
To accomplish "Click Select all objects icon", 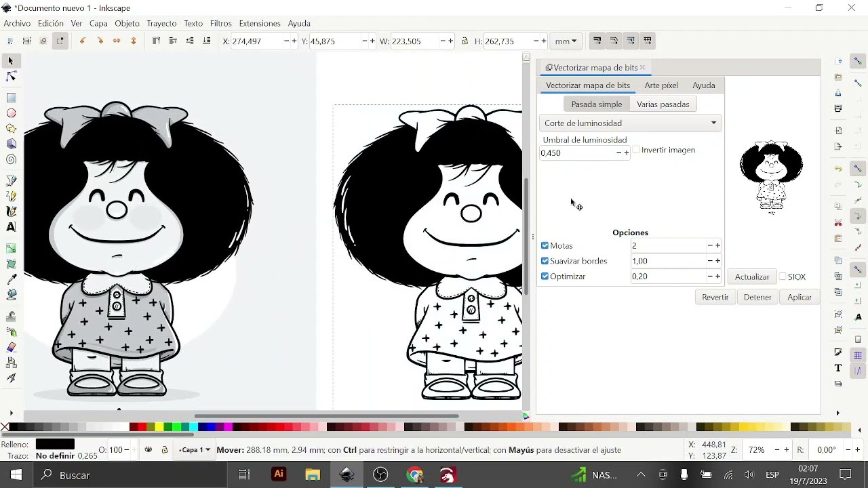I will [x=10, y=41].
